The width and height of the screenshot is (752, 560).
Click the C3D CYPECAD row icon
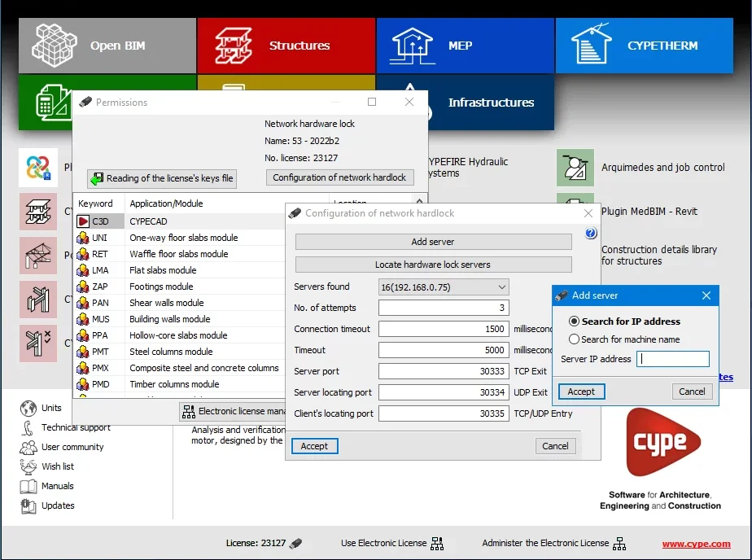pos(83,221)
